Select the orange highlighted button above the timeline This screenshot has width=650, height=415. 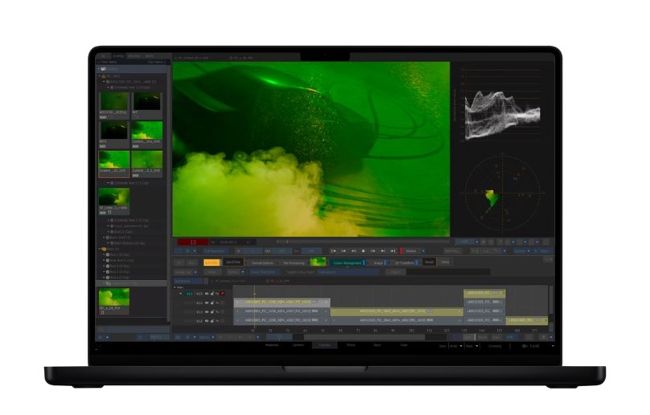(211, 262)
